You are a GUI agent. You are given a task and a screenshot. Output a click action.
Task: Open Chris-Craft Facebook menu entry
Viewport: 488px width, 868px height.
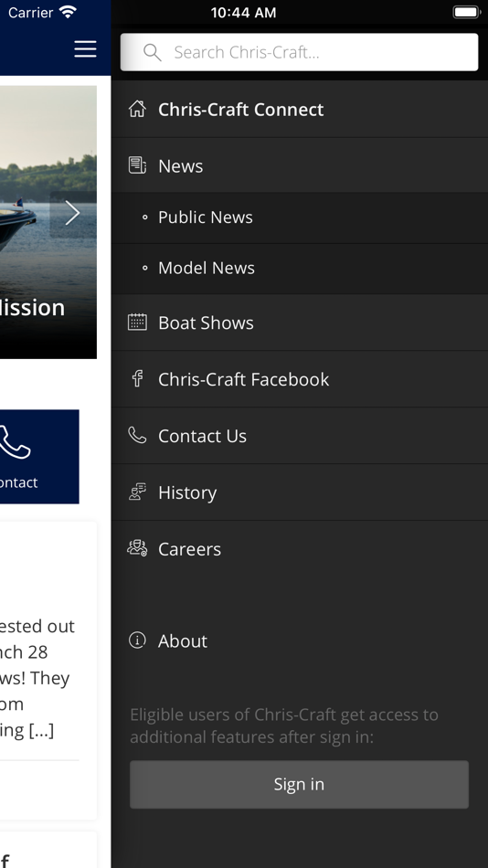(300, 379)
